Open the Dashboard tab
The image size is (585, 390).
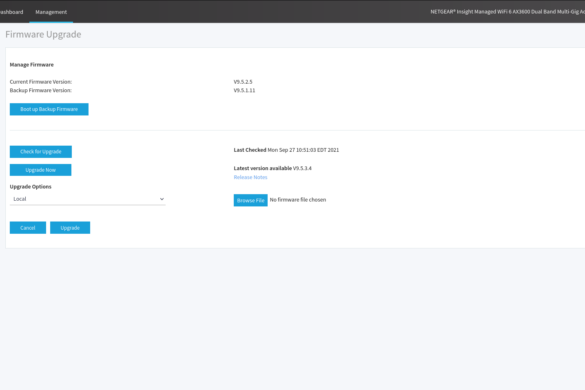(12, 12)
